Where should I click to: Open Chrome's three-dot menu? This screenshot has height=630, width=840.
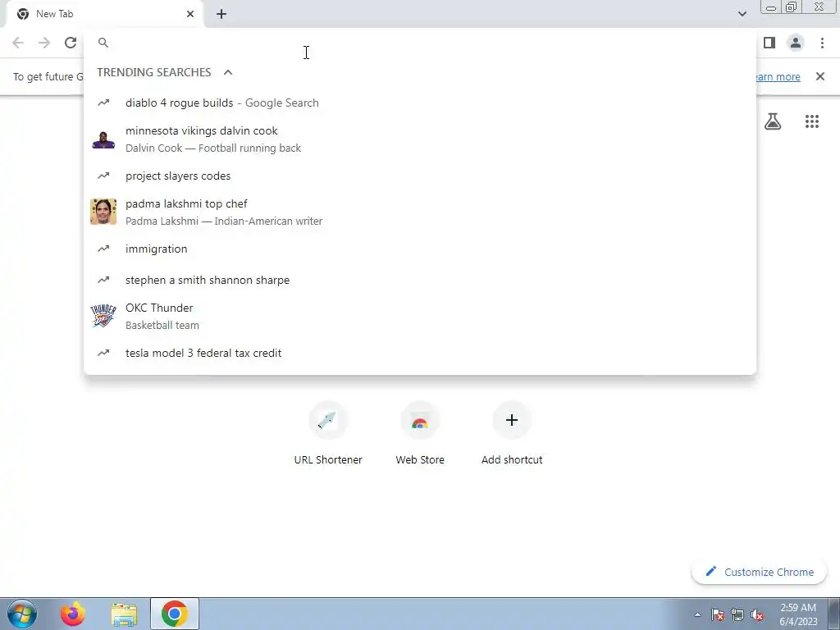822,43
